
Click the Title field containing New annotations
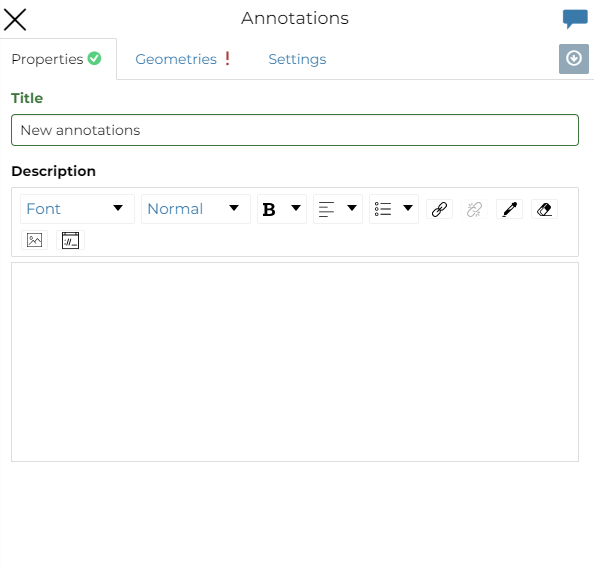[x=295, y=130]
